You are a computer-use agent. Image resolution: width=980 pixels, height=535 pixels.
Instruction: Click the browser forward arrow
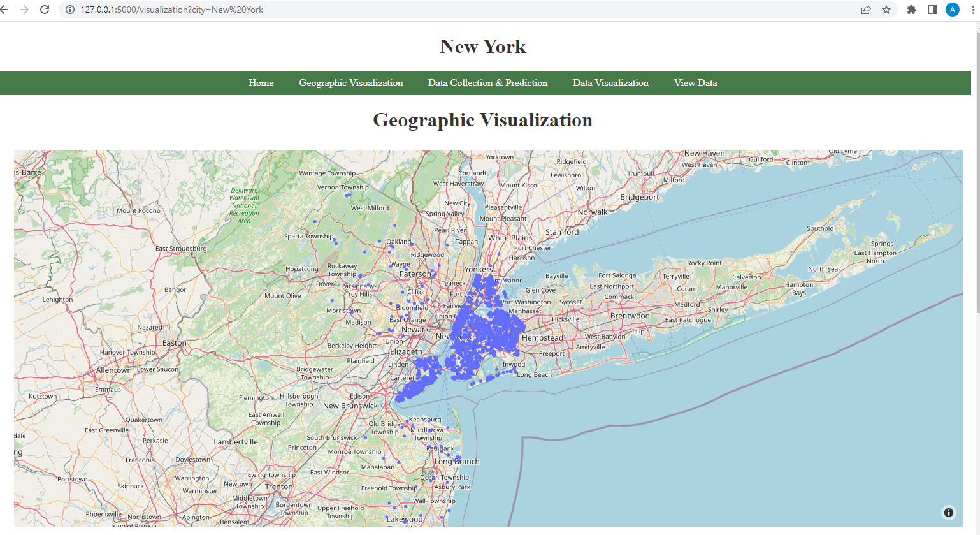coord(24,10)
